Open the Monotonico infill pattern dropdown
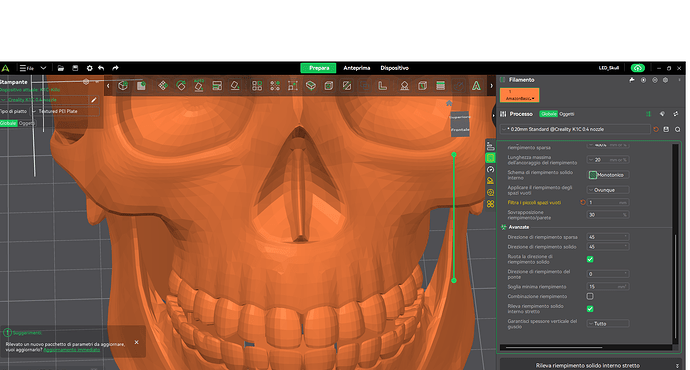 (x=608, y=175)
